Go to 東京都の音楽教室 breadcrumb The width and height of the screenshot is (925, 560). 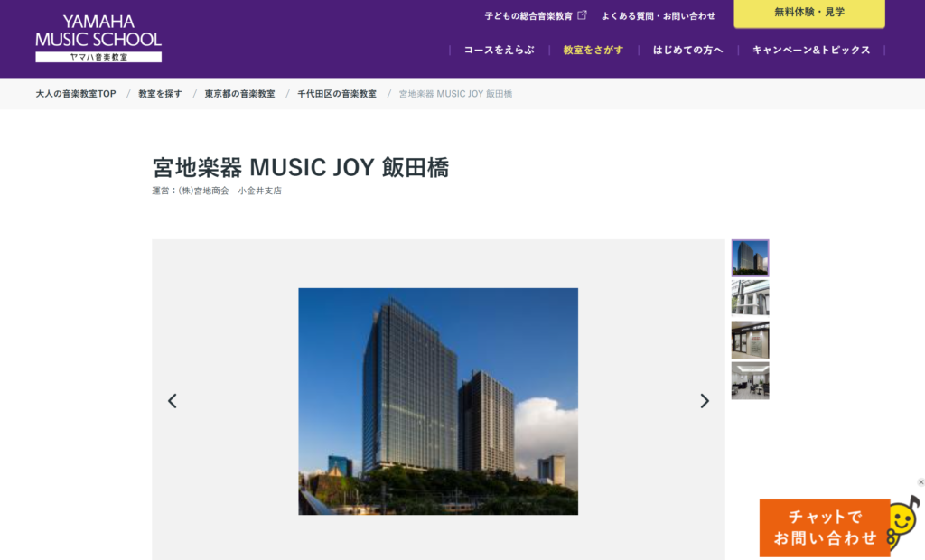pyautogui.click(x=239, y=94)
